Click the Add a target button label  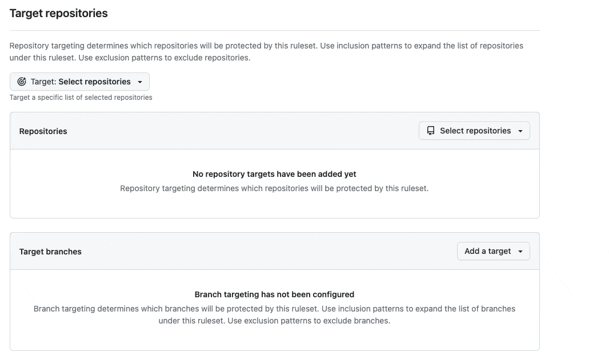tap(487, 251)
